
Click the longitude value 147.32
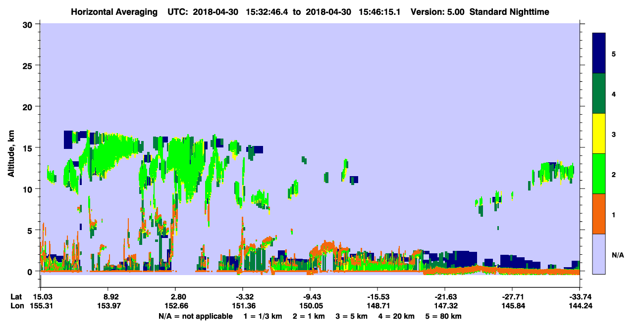(x=445, y=306)
